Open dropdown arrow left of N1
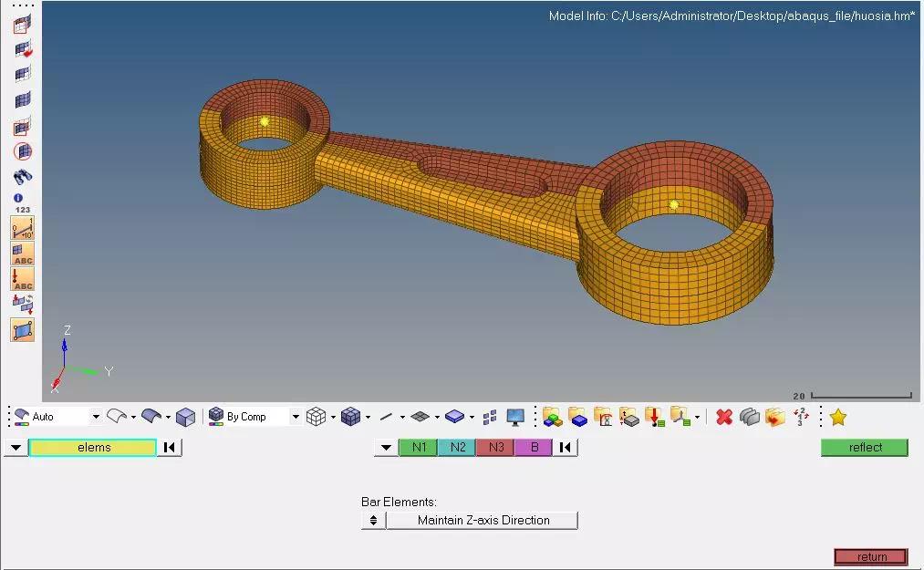924x570 pixels. 386,448
